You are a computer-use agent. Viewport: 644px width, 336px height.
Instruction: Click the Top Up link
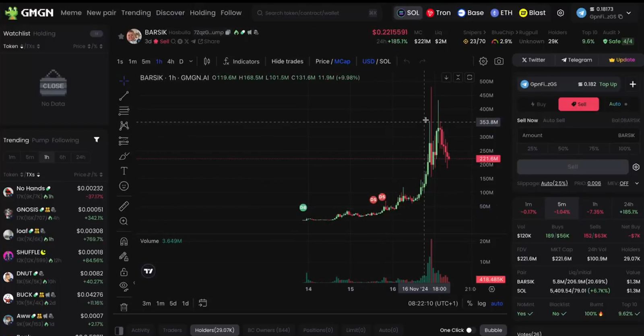pyautogui.click(x=608, y=84)
